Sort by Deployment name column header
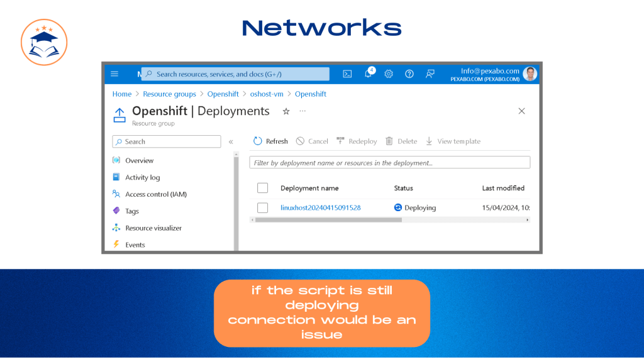Screen dimensions: 644x362 click(309, 188)
